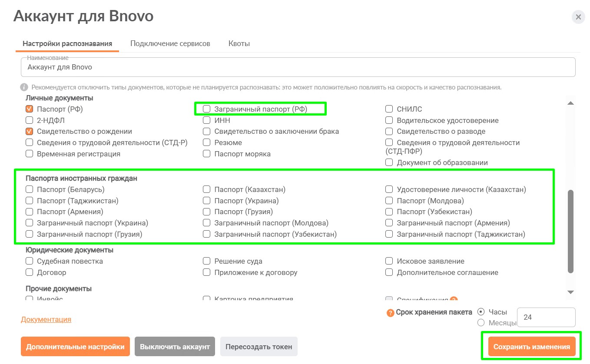Enable the Заграничный паспорт (РФ) checkbox
The width and height of the screenshot is (590, 364).
(207, 109)
